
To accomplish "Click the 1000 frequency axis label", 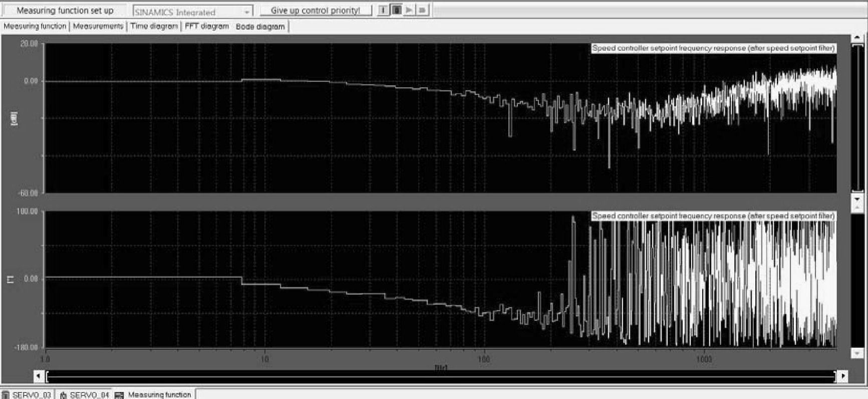I will pos(704,359).
